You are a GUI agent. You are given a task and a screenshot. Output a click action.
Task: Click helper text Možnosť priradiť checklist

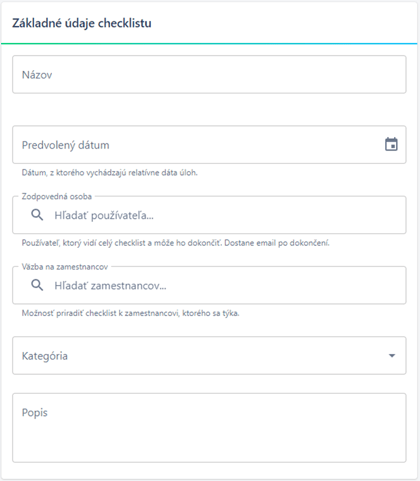[x=130, y=313]
